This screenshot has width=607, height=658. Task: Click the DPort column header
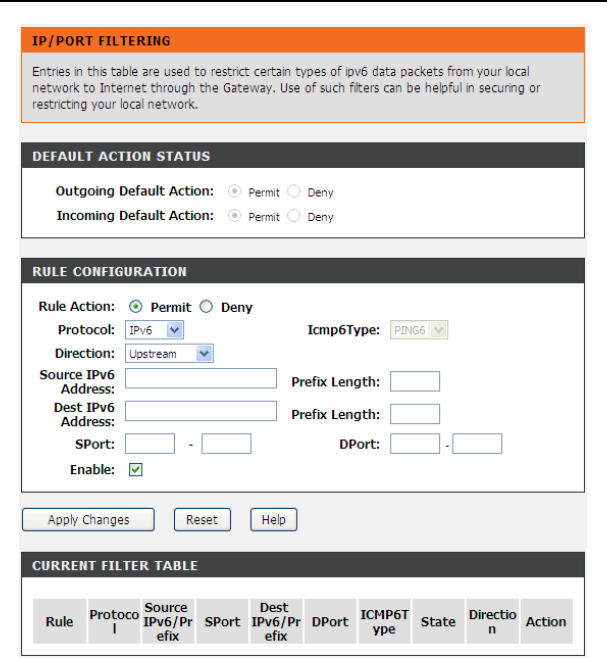330,621
